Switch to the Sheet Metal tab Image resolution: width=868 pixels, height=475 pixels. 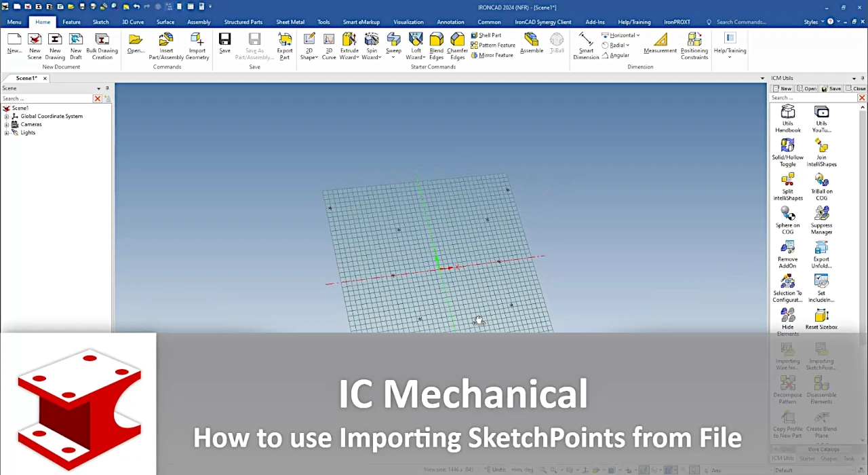[x=290, y=22]
